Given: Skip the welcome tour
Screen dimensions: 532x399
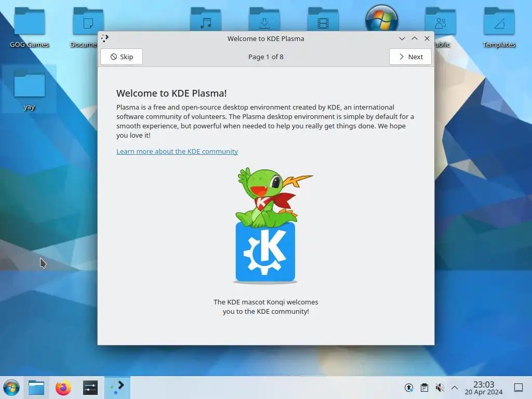Looking at the screenshot, I should coord(122,57).
